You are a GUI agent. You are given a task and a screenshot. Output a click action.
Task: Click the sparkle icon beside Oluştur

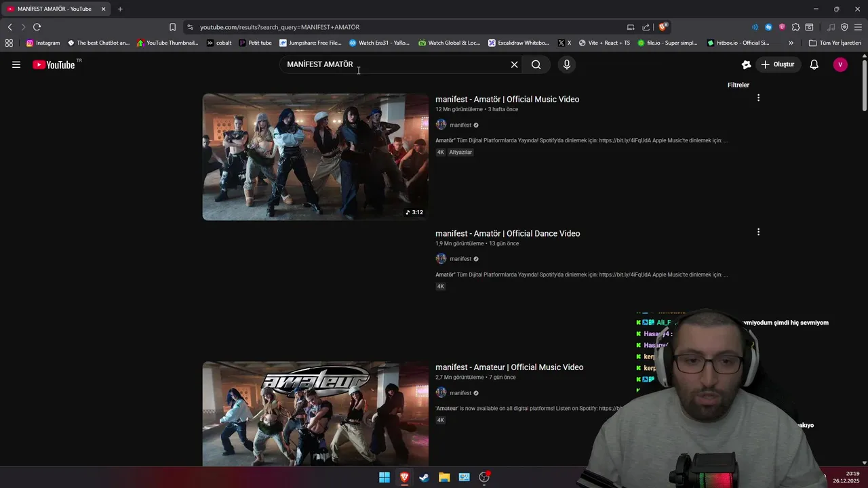point(746,64)
